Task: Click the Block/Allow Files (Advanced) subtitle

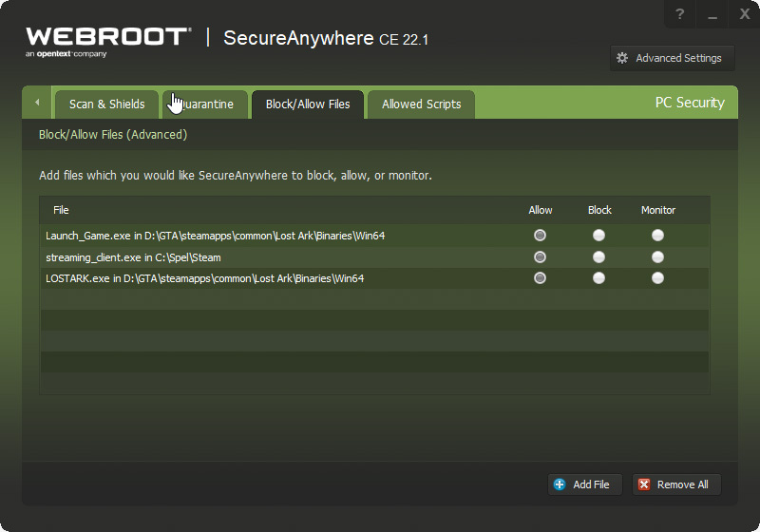Action: point(113,135)
